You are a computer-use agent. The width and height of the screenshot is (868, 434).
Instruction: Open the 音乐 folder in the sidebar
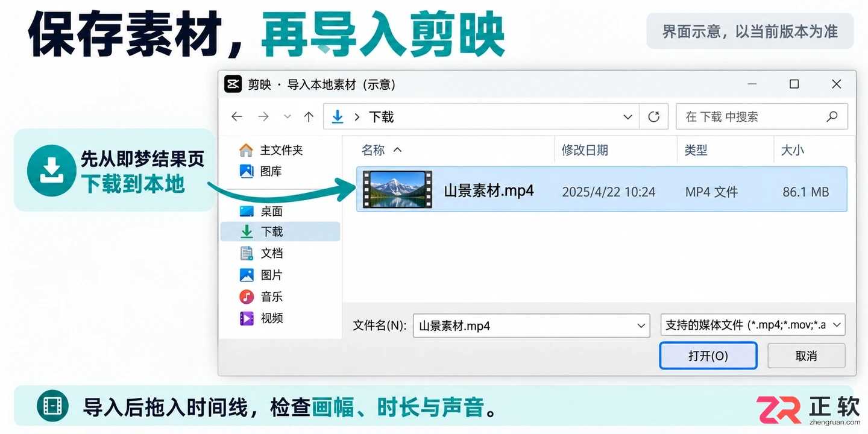[x=262, y=297]
